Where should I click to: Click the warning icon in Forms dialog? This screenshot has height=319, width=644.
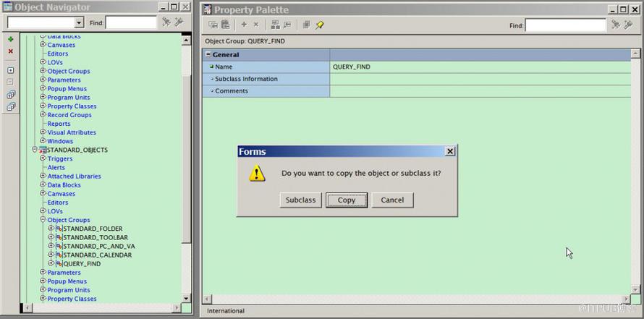pos(257,174)
